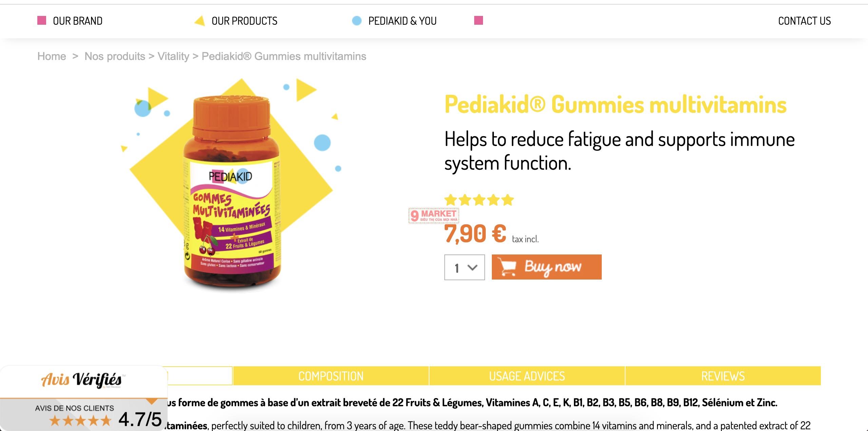
Task: Open the PEDIAKID & YOU menu
Action: pos(402,21)
